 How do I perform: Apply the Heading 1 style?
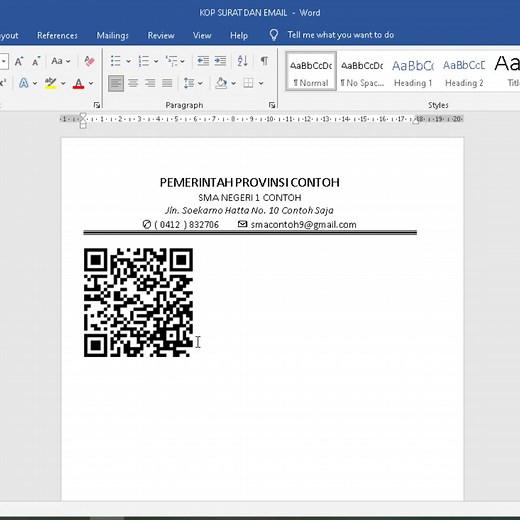(x=413, y=71)
